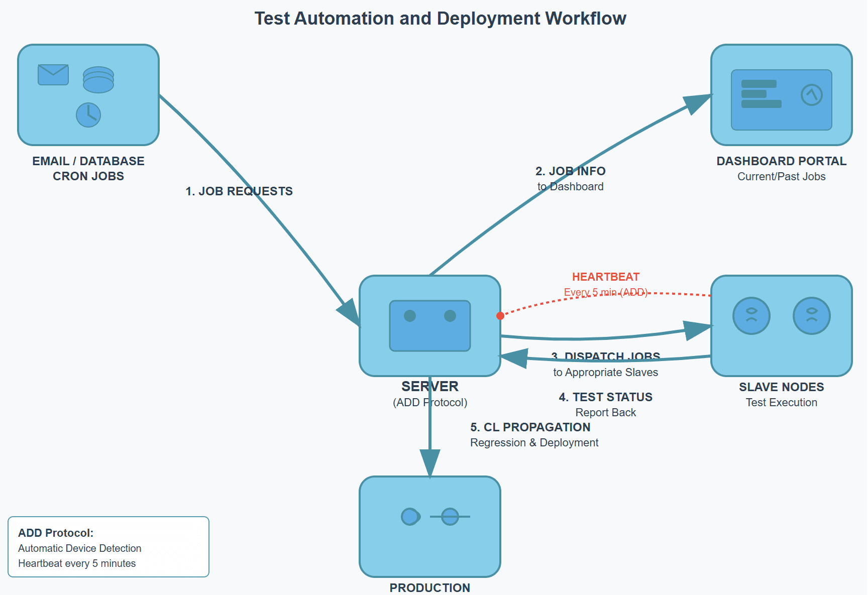
Task: Click the 'Test Execution' text
Action: click(x=782, y=403)
